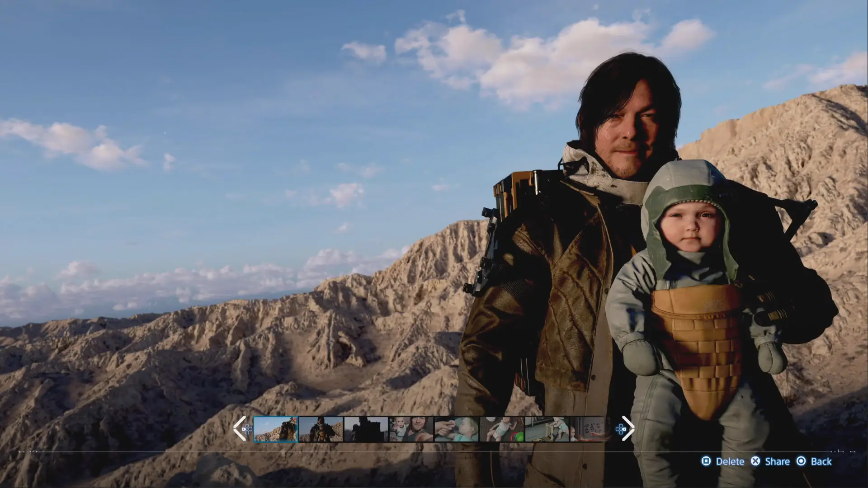Delete the current photo via the Delete label
The height and width of the screenshot is (488, 868).
(x=730, y=461)
